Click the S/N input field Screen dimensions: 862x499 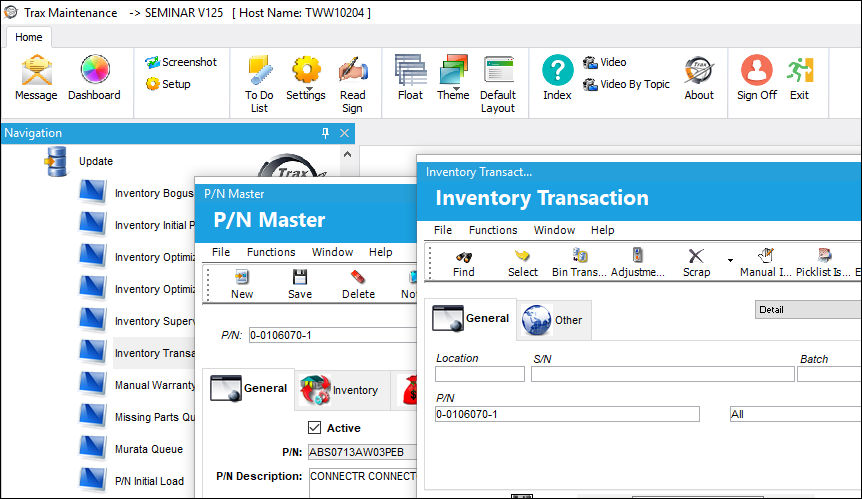(662, 374)
